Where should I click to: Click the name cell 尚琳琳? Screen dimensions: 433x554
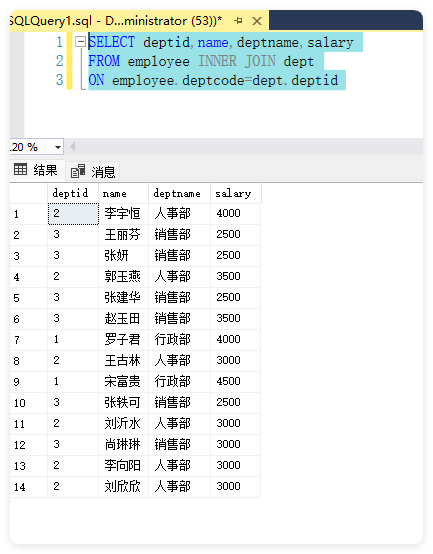pos(124,444)
